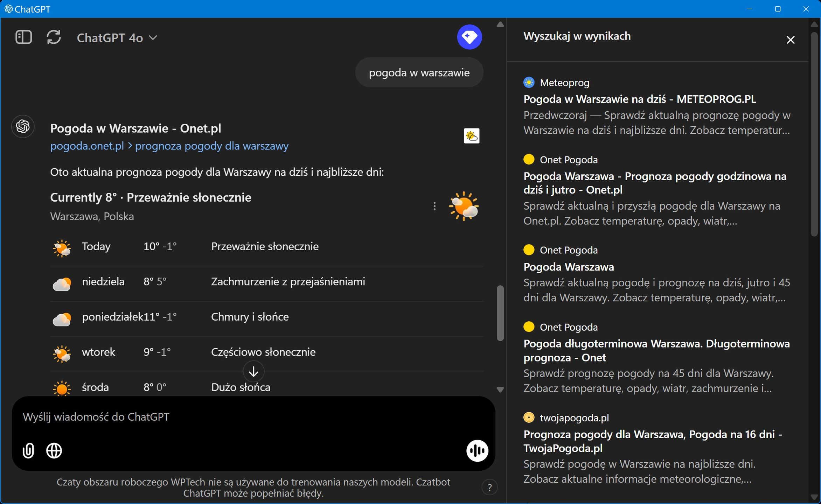The image size is (821, 504).
Task: Click the chat scrollbar down arrow
Action: coord(500,390)
